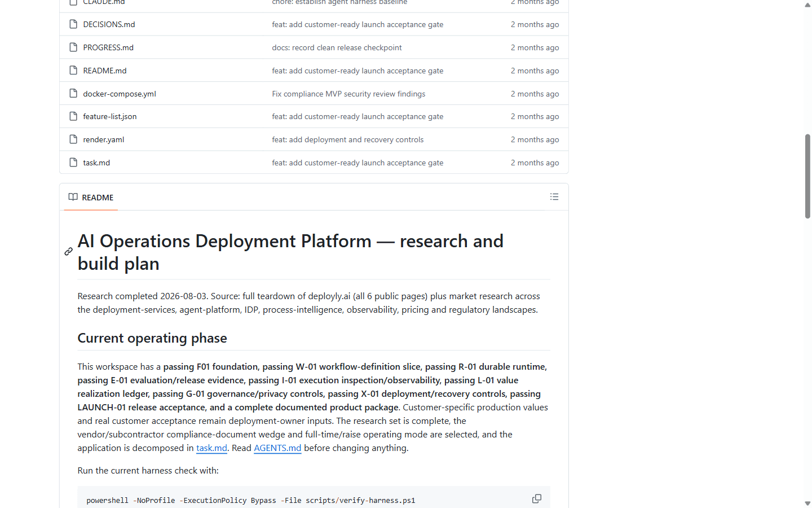The height and width of the screenshot is (508, 812).
Task: Click '2 months ago' on the PROGRESS.md row
Action: pos(535,47)
